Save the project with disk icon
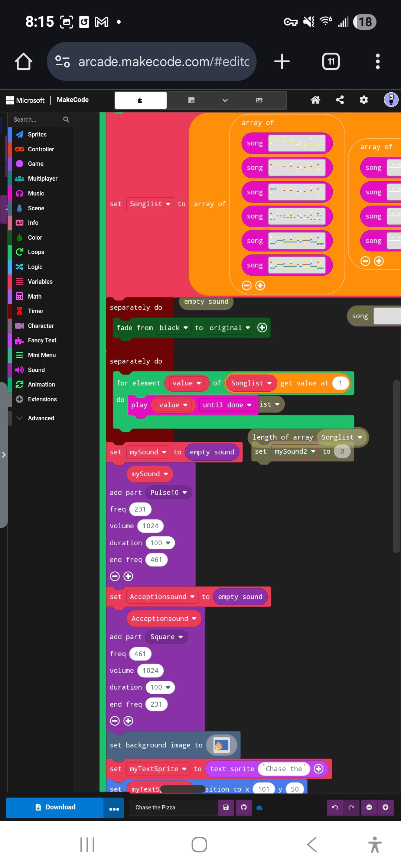Screen dimensions: 401x868 [x=226, y=808]
